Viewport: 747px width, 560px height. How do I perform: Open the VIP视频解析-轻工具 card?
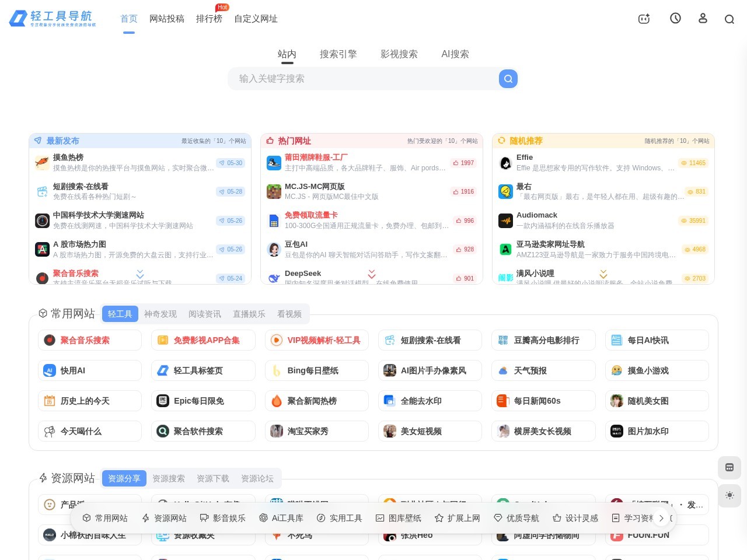pos(317,340)
